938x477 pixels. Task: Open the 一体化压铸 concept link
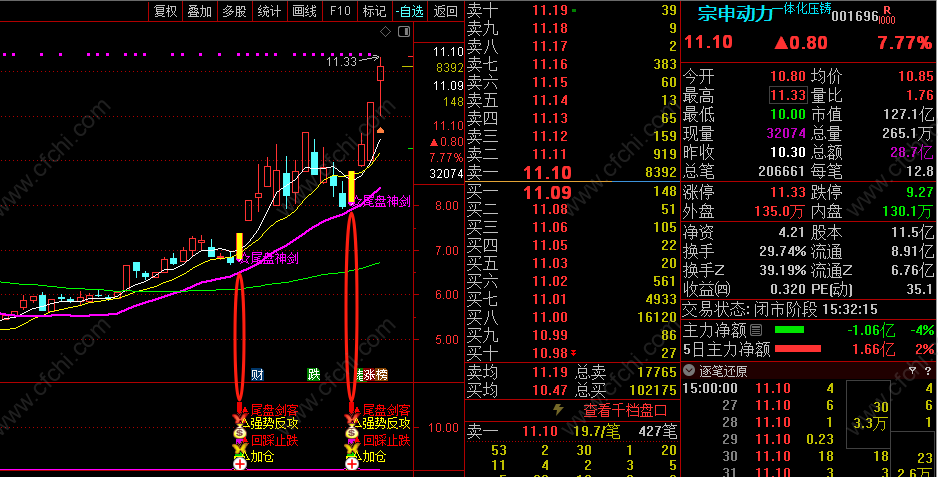tap(803, 8)
